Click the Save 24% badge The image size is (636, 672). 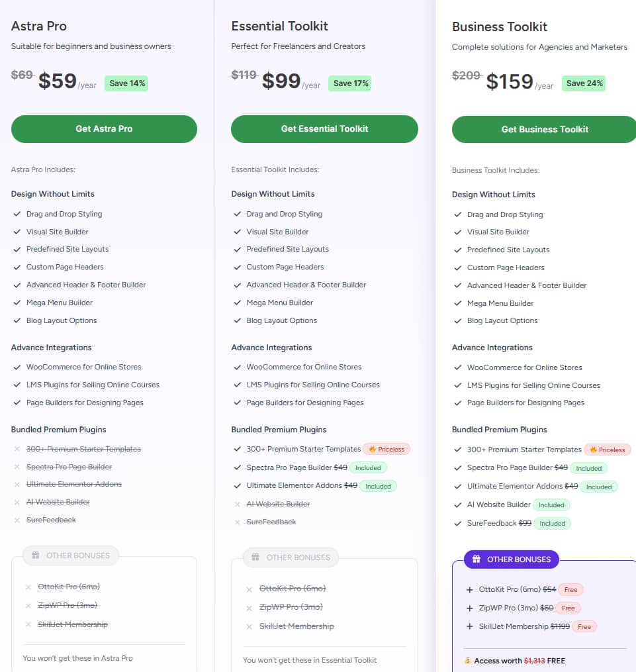(x=583, y=83)
